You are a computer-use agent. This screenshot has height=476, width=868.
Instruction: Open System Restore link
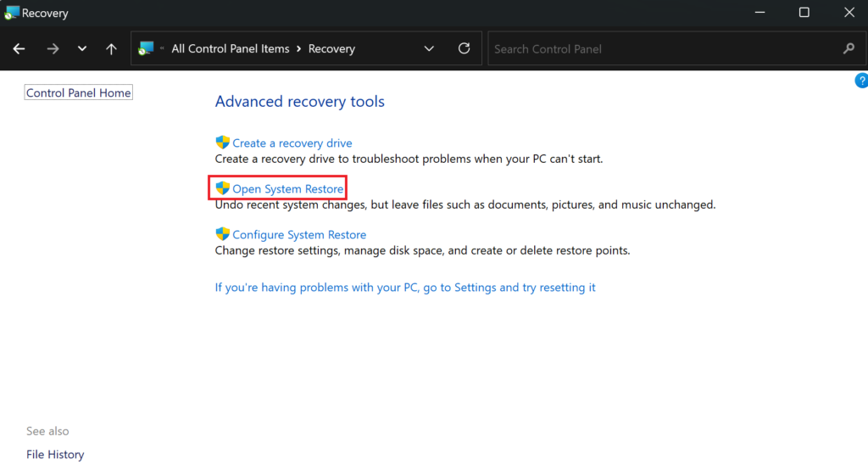[288, 189]
